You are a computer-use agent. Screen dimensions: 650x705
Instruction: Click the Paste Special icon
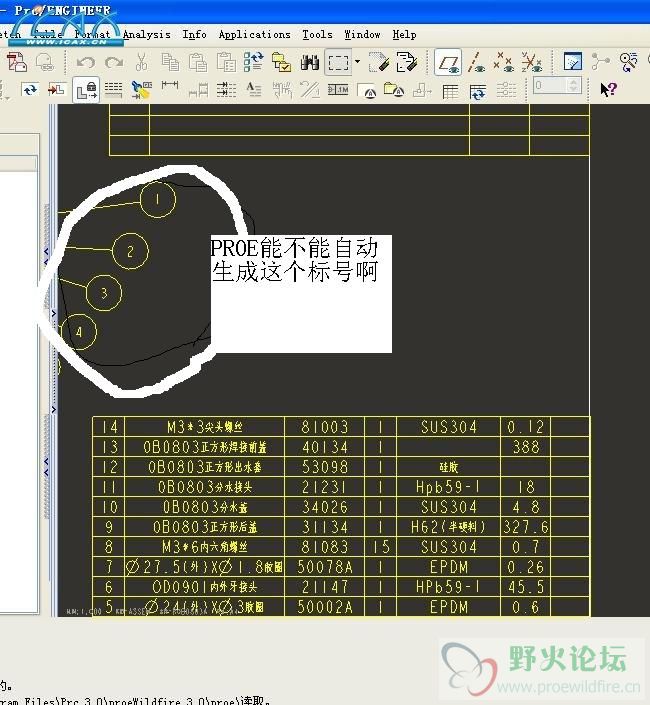pos(226,62)
